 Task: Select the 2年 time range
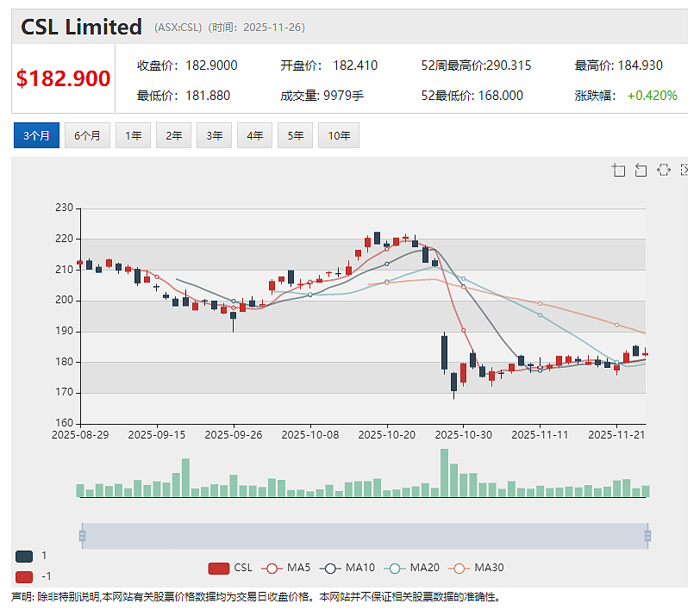(173, 135)
